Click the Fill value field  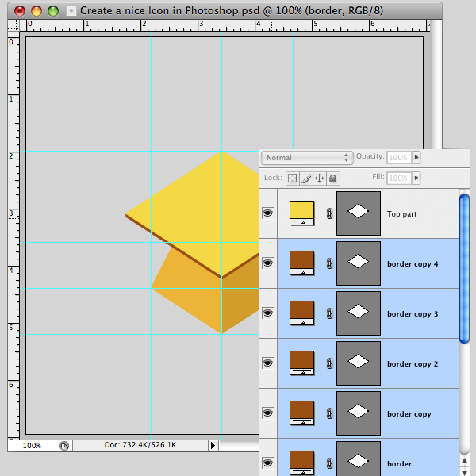[399, 178]
